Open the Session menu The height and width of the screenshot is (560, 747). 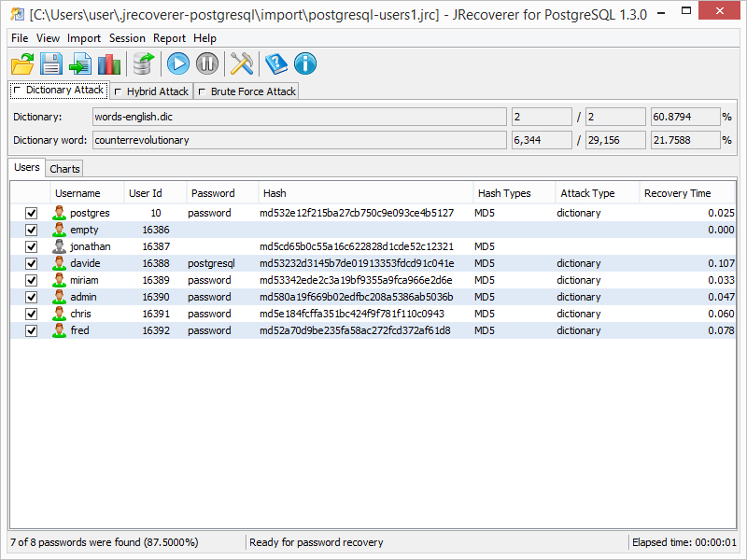127,38
